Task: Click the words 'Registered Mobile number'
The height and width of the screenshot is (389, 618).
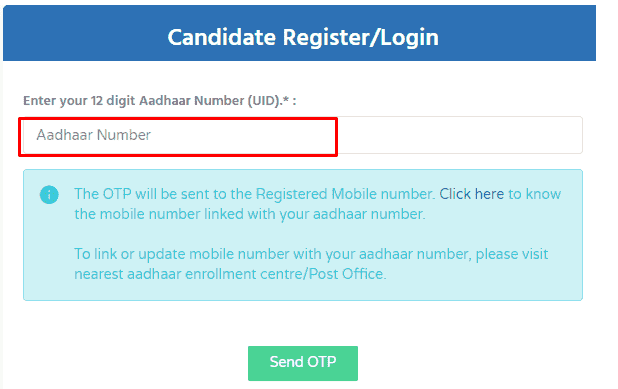Action: tap(345, 194)
